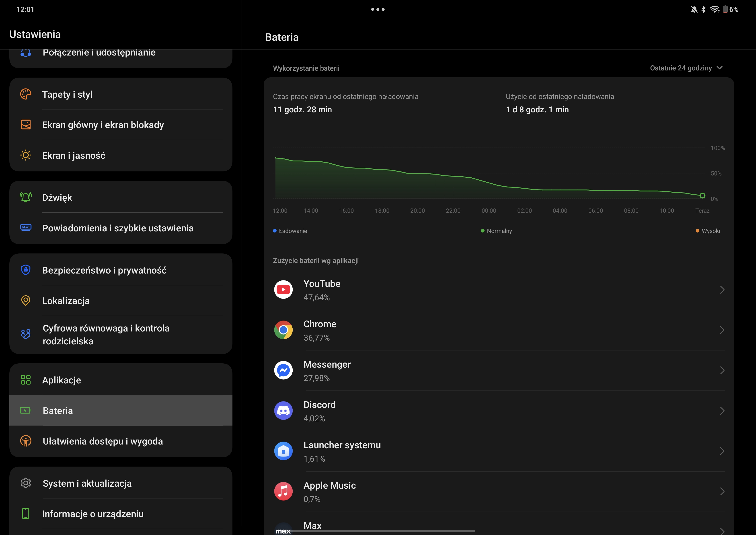Image resolution: width=756 pixels, height=535 pixels.
Task: Expand Discord battery details chevron
Action: [722, 410]
